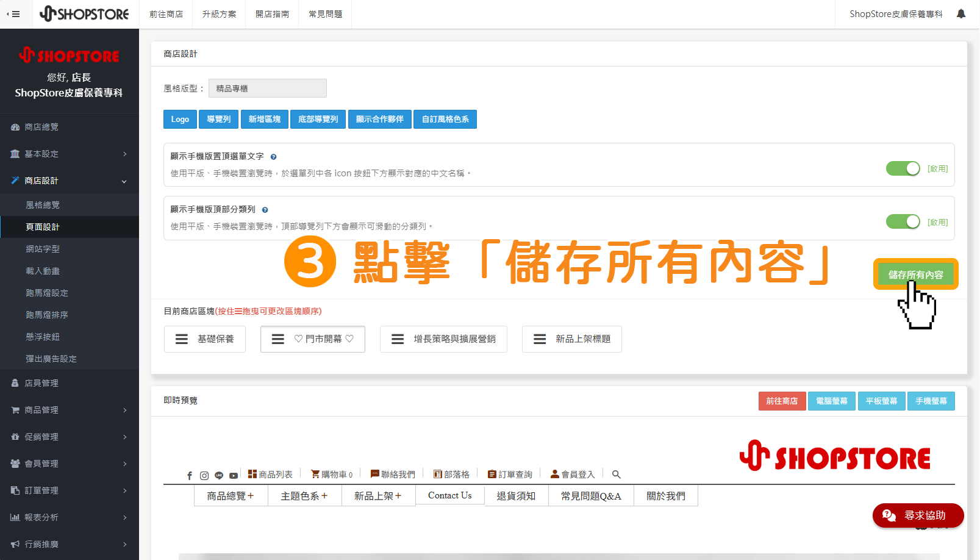Click the 儲存所有內容 button
The width and height of the screenshot is (980, 560).
click(915, 275)
